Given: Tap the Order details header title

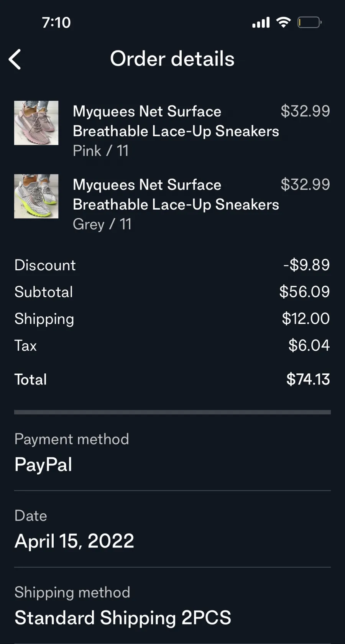Looking at the screenshot, I should tap(172, 59).
